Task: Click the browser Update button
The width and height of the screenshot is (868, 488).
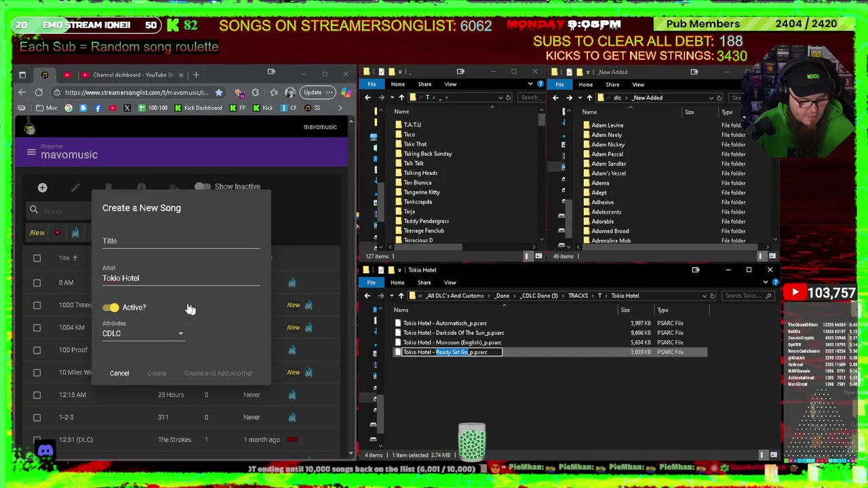Action: point(317,92)
